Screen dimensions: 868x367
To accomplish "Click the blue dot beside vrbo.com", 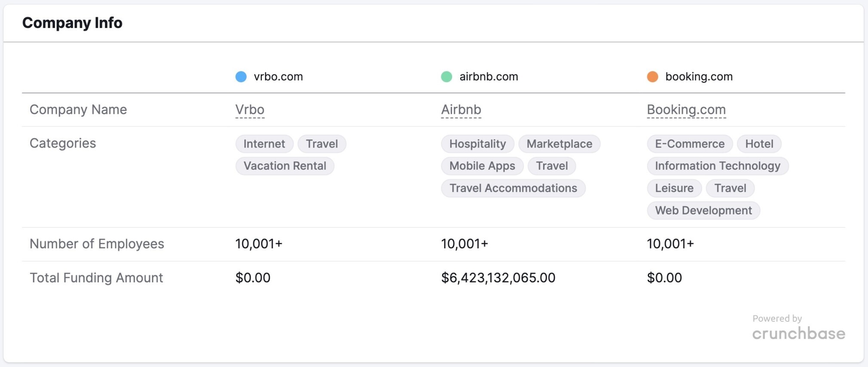I will [x=241, y=77].
